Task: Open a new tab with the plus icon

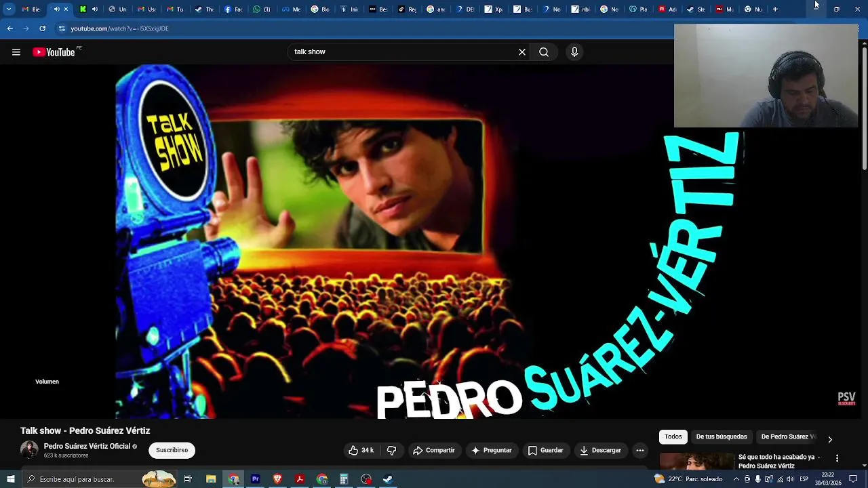Action: pyautogui.click(x=775, y=9)
